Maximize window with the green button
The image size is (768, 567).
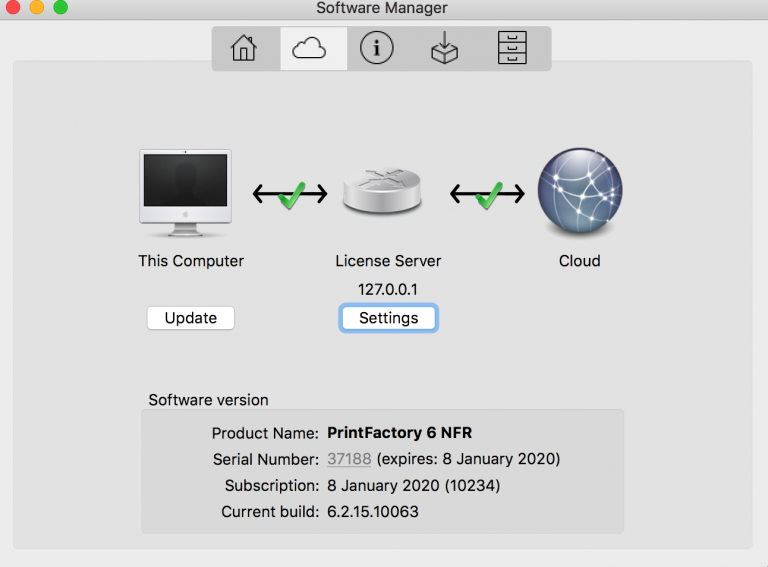61,7
